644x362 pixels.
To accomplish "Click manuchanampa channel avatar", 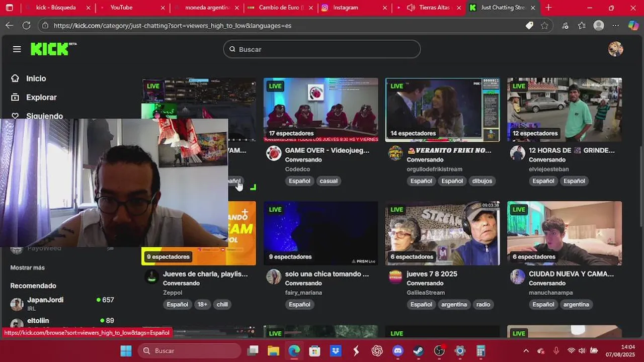I will pos(517,277).
